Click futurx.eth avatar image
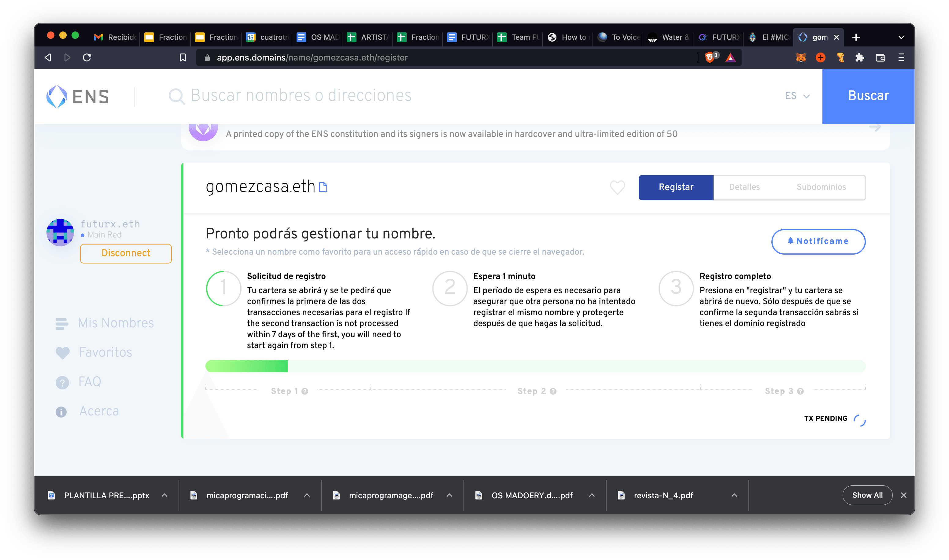 pos(60,232)
